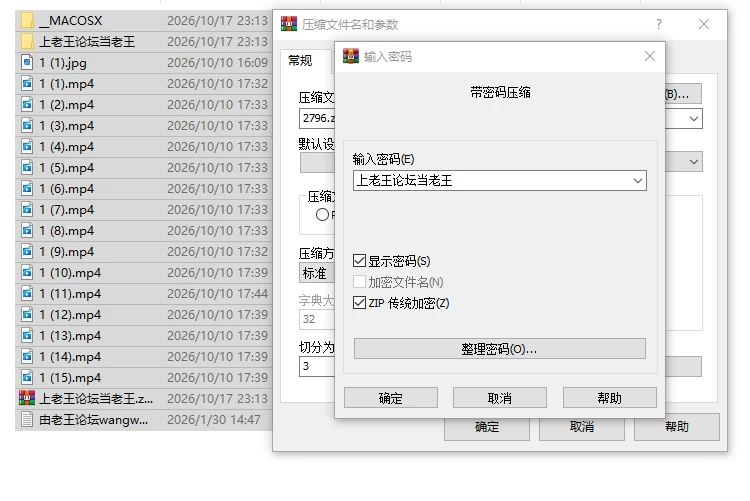Image resolution: width=750 pixels, height=501 pixels.
Task: Click WinRAR icon in 压缩文件名和参数 title bar
Action: pos(288,24)
